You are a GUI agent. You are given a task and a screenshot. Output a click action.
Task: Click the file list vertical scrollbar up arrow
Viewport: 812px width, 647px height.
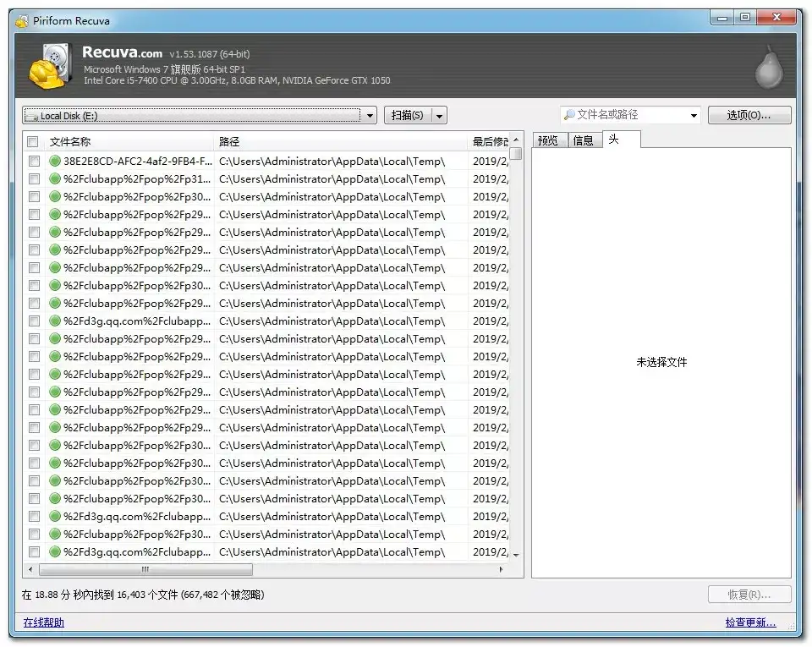click(x=516, y=140)
